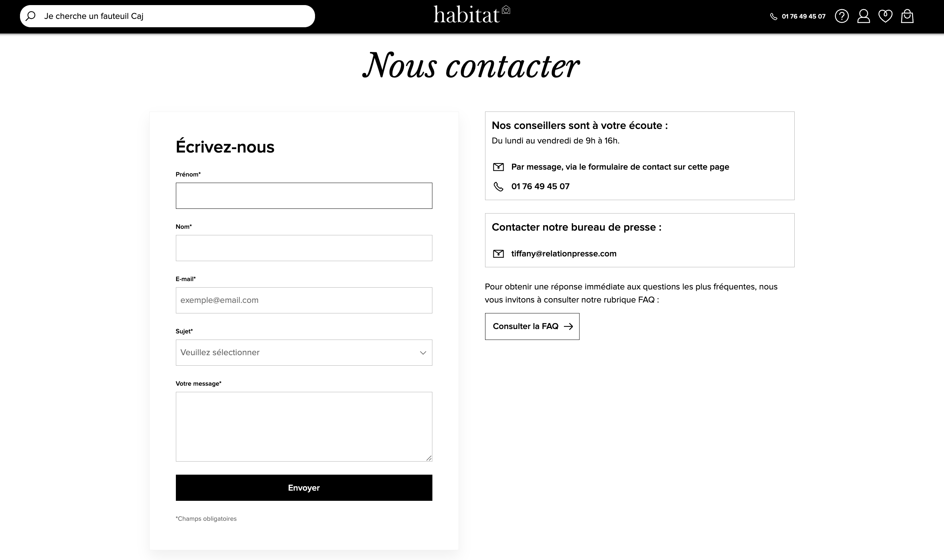Click the Envoyer button
Image resolution: width=944 pixels, height=560 pixels.
point(304,487)
